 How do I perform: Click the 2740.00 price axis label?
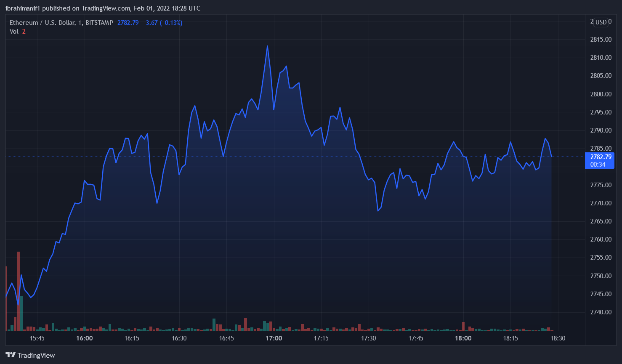click(x=601, y=312)
